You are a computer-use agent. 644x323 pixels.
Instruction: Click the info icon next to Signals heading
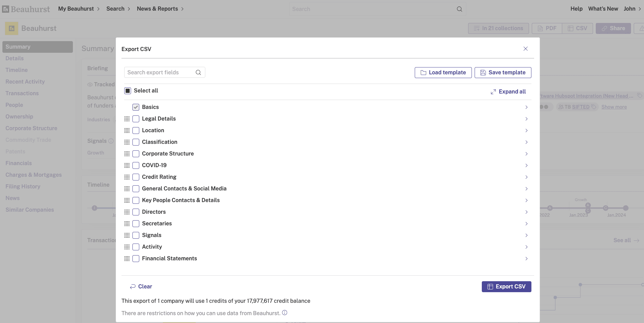(x=111, y=141)
